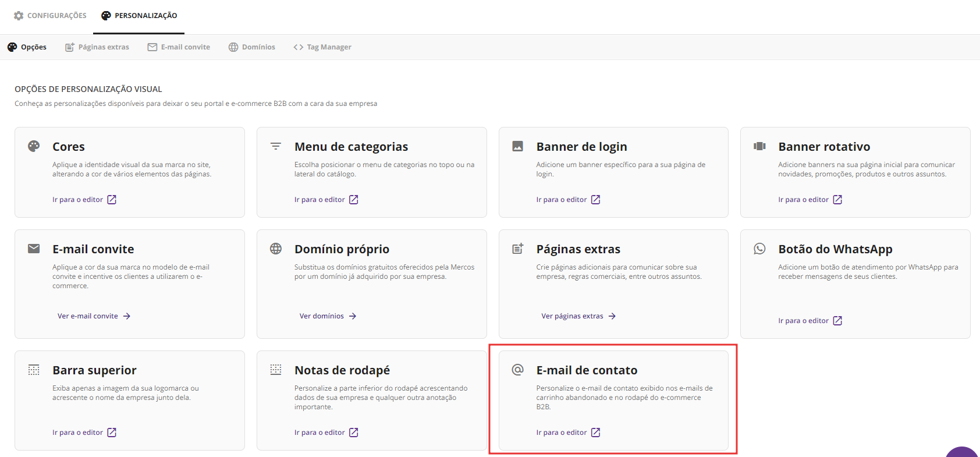Click arrow icon next to Ver páginas extras
This screenshot has height=457, width=980.
tap(612, 316)
